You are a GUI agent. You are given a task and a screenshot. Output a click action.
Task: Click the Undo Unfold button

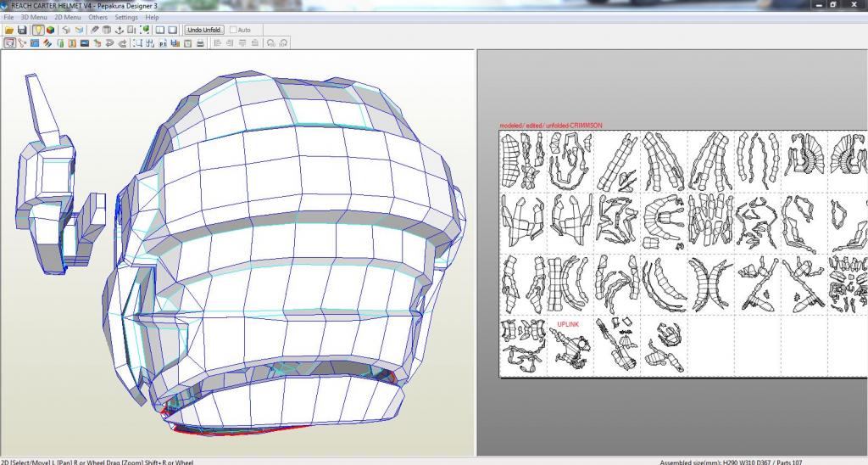pos(203,30)
